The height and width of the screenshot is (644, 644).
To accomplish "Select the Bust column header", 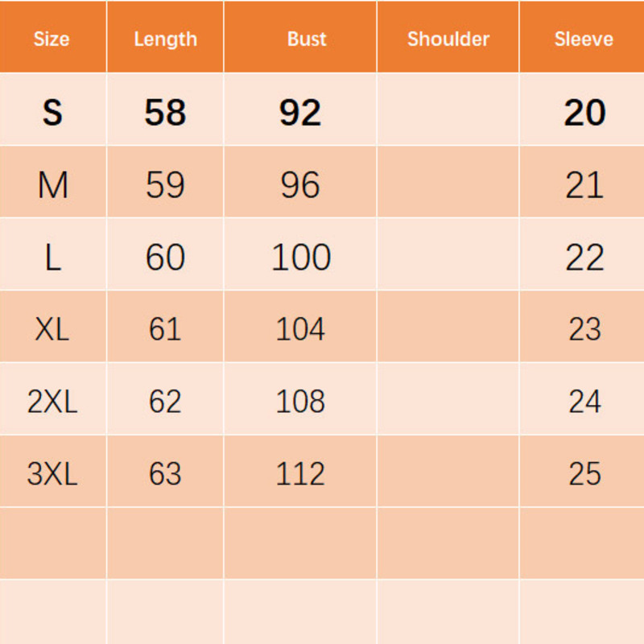I will [307, 39].
